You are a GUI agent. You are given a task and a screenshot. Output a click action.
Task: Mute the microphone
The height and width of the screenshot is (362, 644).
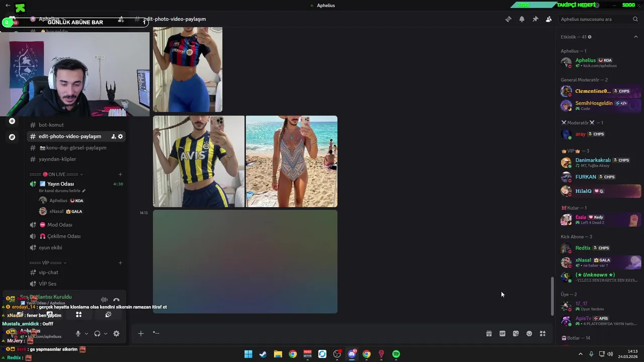[78, 333]
